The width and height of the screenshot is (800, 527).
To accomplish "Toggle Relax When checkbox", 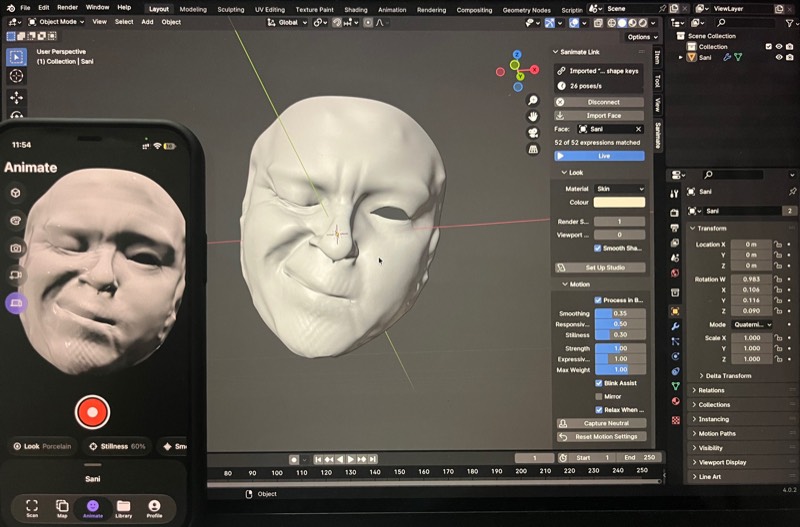I will click(598, 410).
